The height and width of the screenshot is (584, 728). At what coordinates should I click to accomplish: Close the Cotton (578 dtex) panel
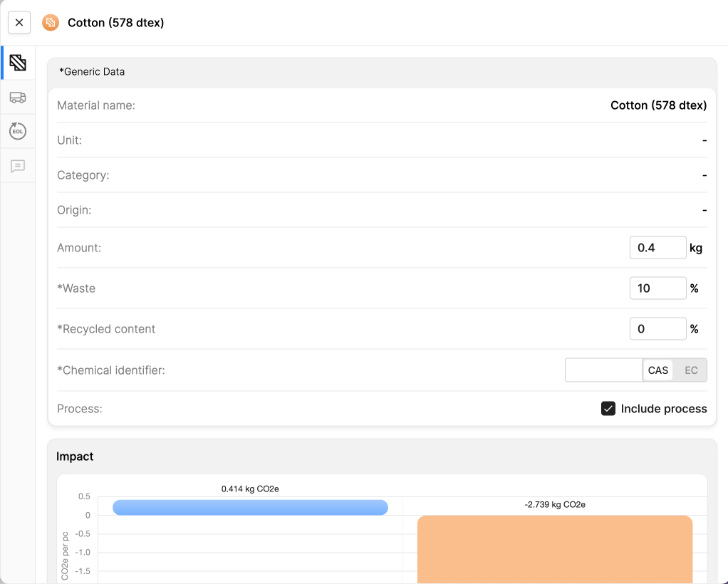pos(19,22)
